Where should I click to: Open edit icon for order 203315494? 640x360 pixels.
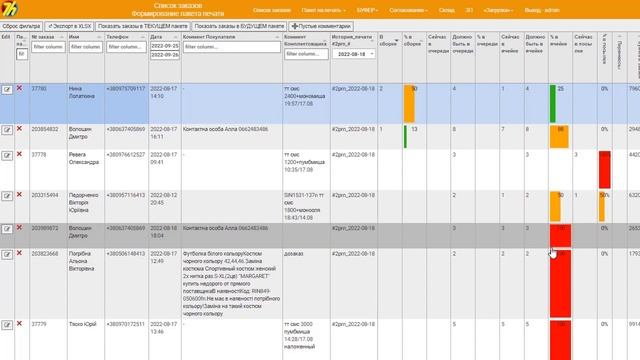pyautogui.click(x=7, y=196)
